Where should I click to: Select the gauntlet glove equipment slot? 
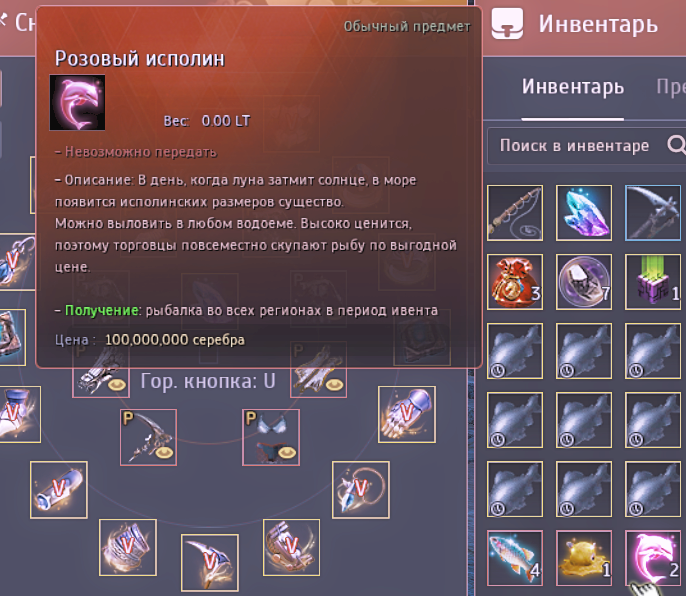[406, 414]
